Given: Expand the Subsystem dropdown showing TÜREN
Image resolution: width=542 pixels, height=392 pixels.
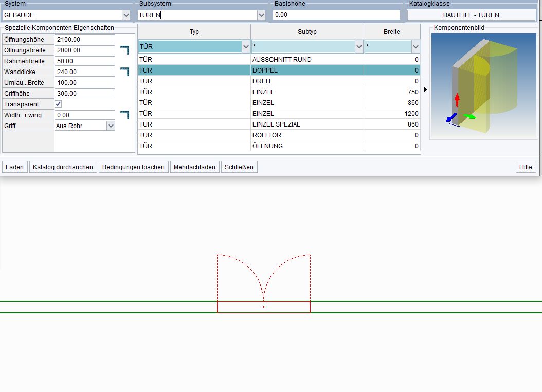Looking at the screenshot, I should tap(261, 15).
